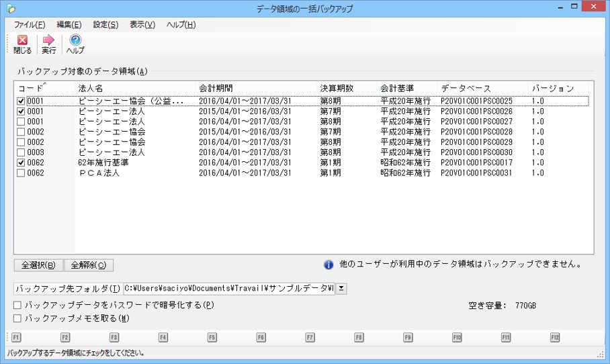Click the 全選択 (Select All) button
The height and width of the screenshot is (364, 610).
pyautogui.click(x=38, y=265)
